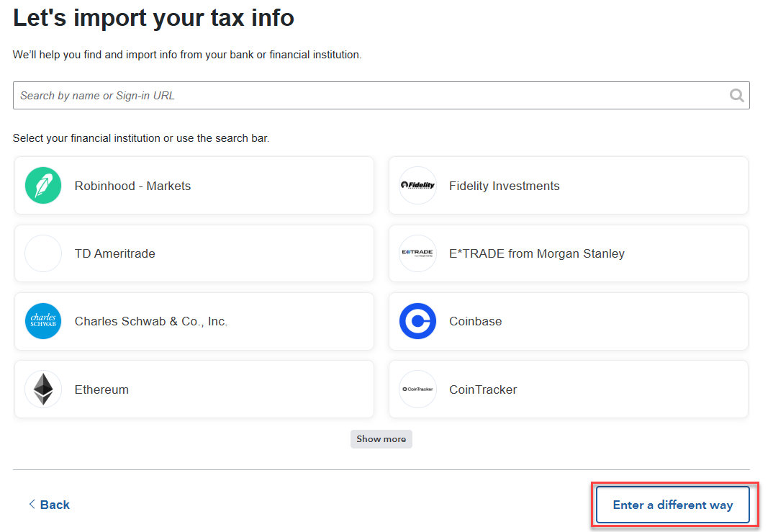Focus the "Search by name or Sign-in URL" field
Image resolution: width=773 pixels, height=532 pixels.
[x=371, y=95]
